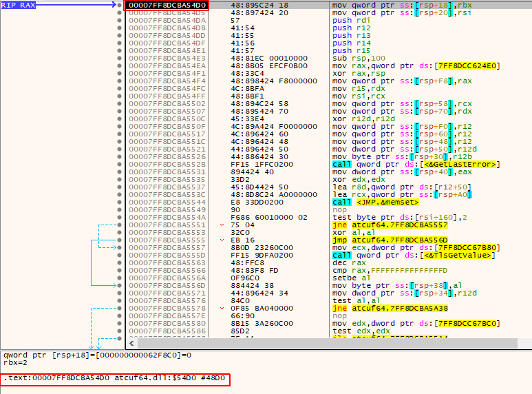This screenshot has width=532, height=394.
Task: Click info line qword ptr [rsp+18]=[000000000062F8C0]=0
Action: point(97,355)
